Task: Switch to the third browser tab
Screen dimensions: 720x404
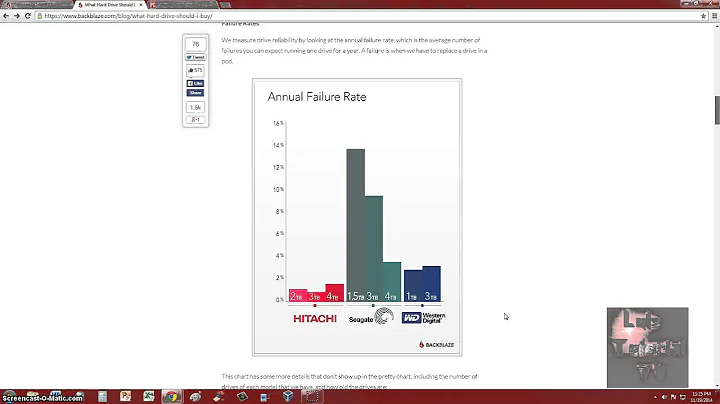Action: coord(183,5)
